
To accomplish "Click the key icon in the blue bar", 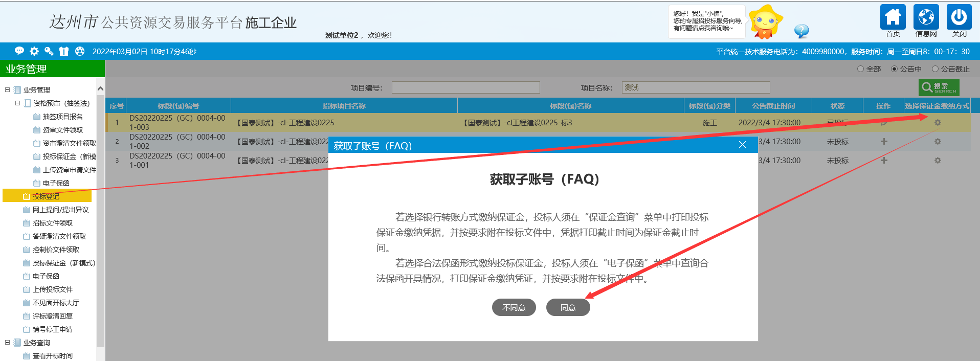I will click(49, 51).
